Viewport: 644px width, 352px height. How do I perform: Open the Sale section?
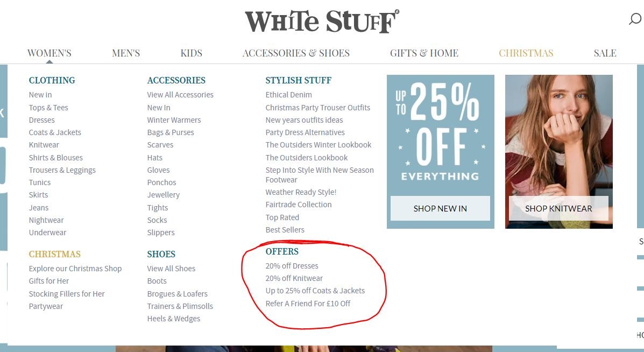pyautogui.click(x=605, y=53)
